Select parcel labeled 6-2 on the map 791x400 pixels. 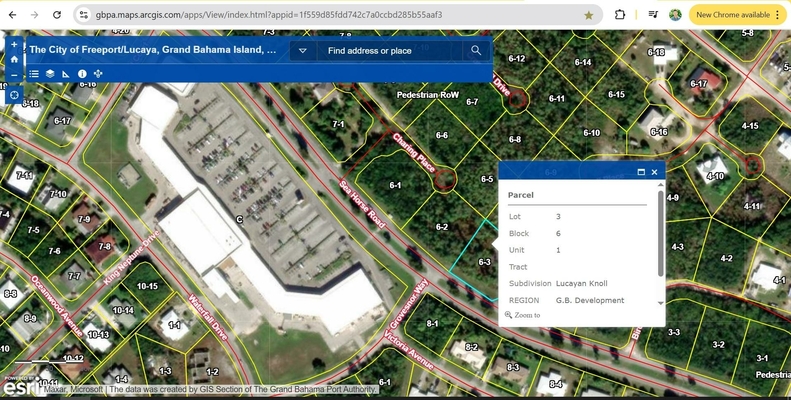point(442,227)
